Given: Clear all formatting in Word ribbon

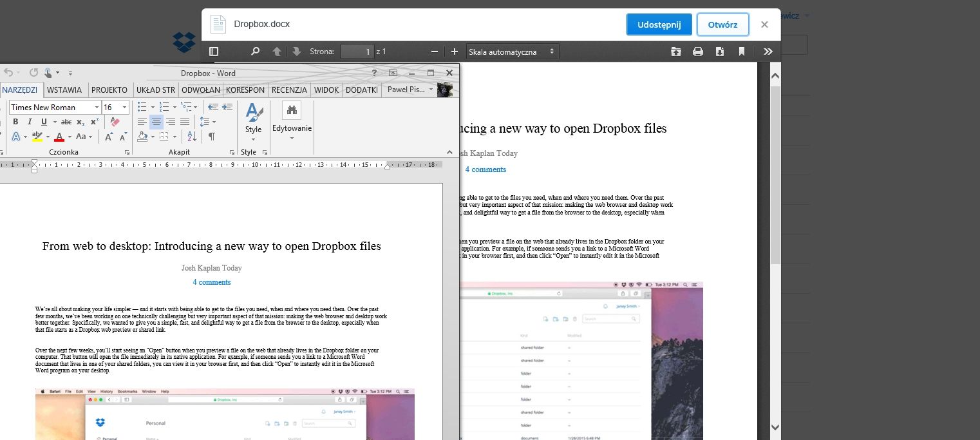Looking at the screenshot, I should [115, 122].
